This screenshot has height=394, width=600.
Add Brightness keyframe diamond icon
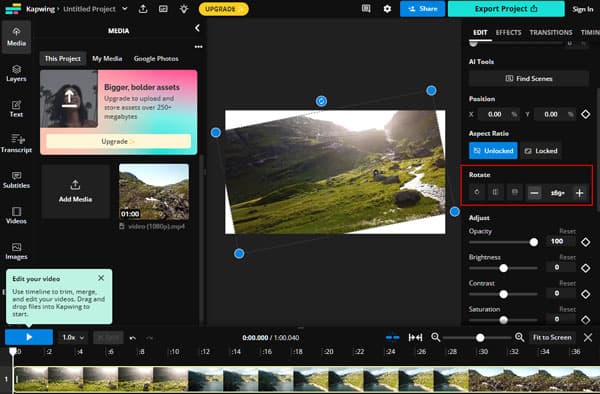[585, 268]
